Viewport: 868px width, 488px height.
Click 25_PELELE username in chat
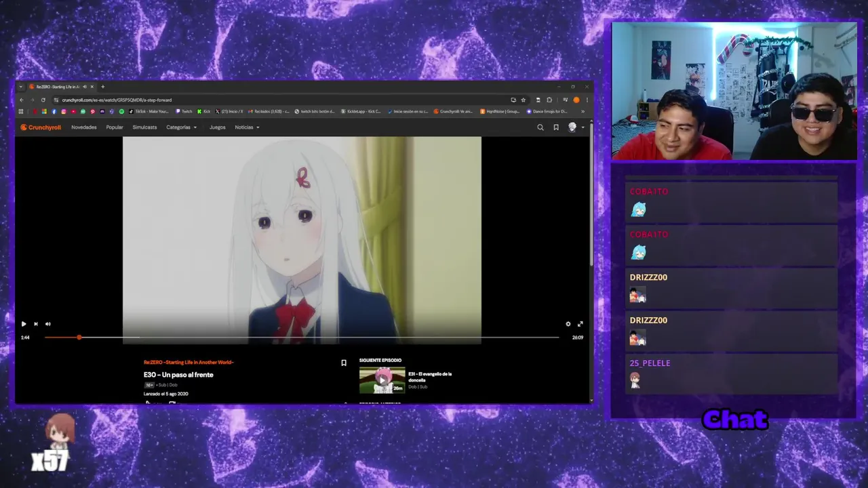tap(650, 363)
